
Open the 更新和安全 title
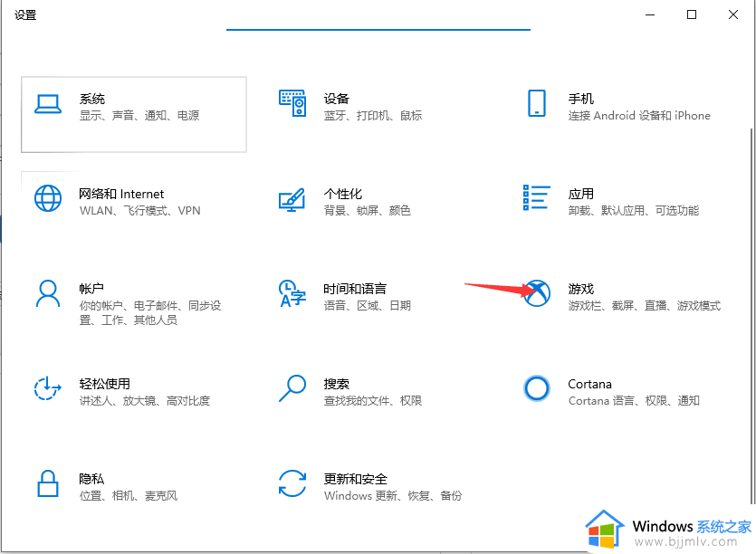coord(355,479)
